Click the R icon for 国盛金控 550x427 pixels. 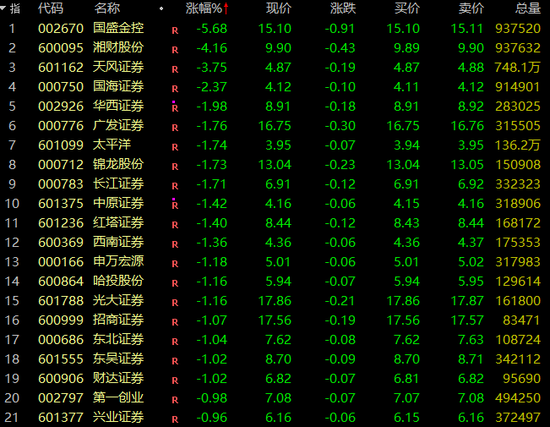point(175,31)
